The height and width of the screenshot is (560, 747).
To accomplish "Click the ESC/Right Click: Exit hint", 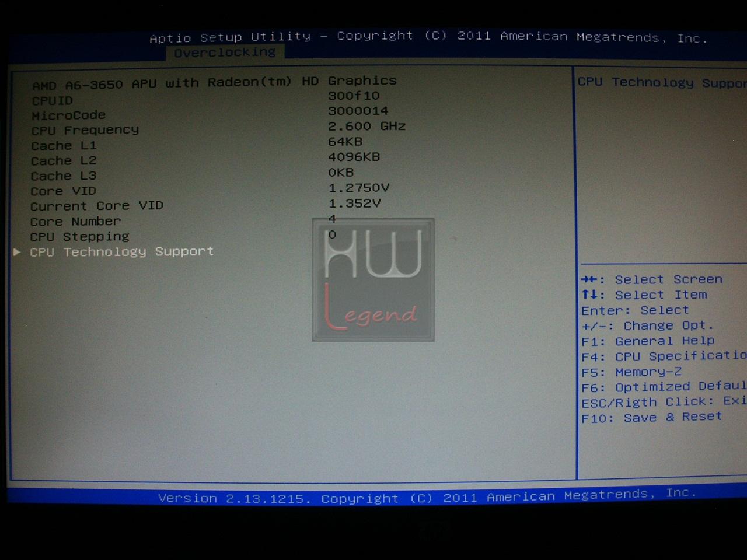I will pos(664,402).
